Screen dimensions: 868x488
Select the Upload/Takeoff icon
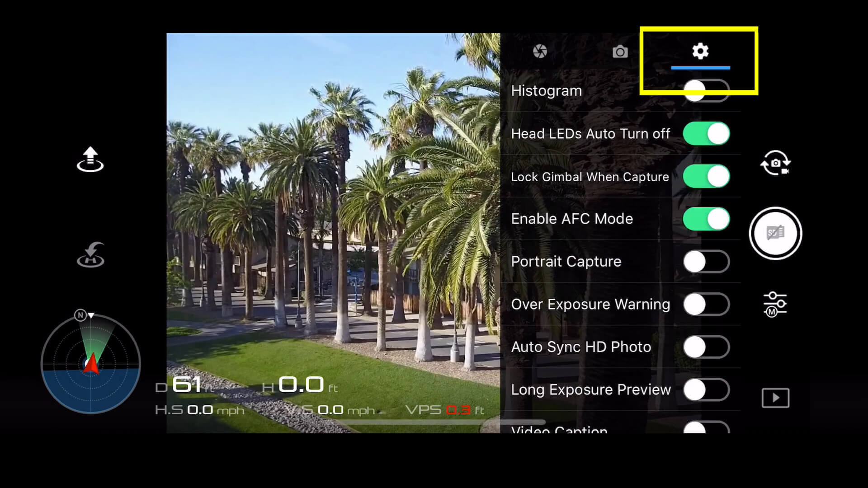[90, 158]
